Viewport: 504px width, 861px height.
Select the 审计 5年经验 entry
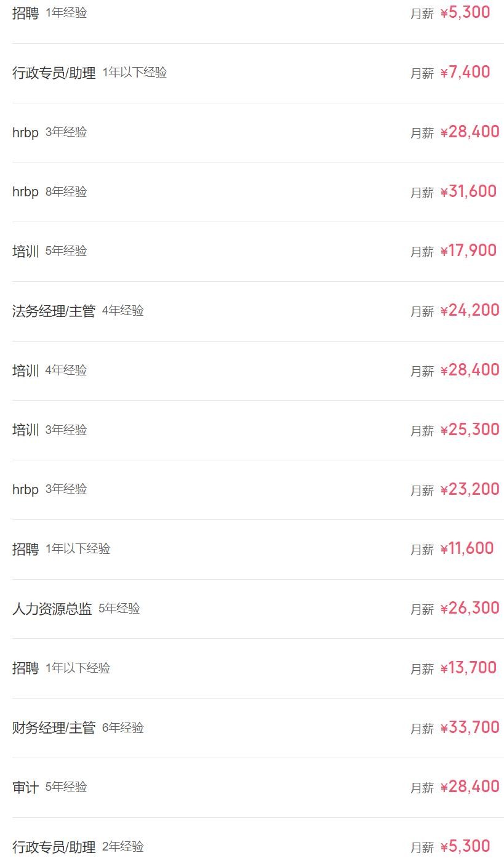[25, 787]
